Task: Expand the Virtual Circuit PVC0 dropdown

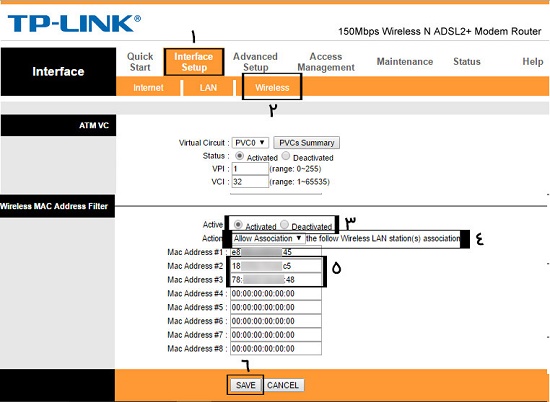Action: click(250, 143)
